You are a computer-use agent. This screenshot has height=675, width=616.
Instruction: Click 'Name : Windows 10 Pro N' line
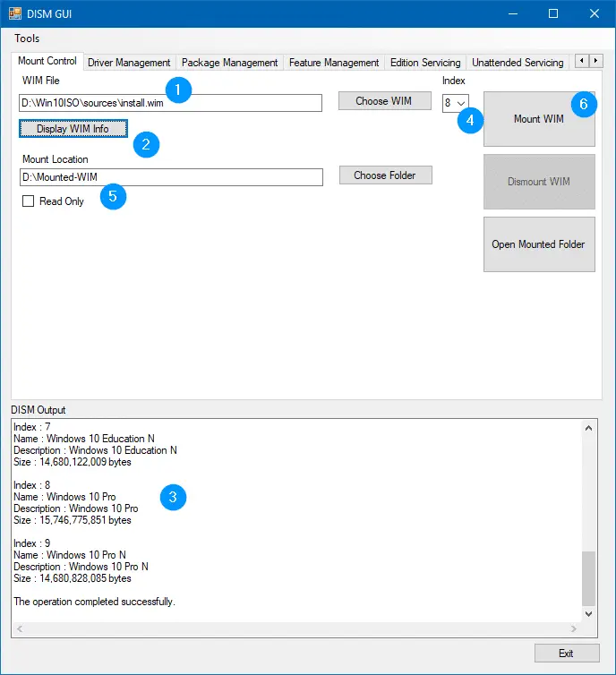click(x=70, y=555)
